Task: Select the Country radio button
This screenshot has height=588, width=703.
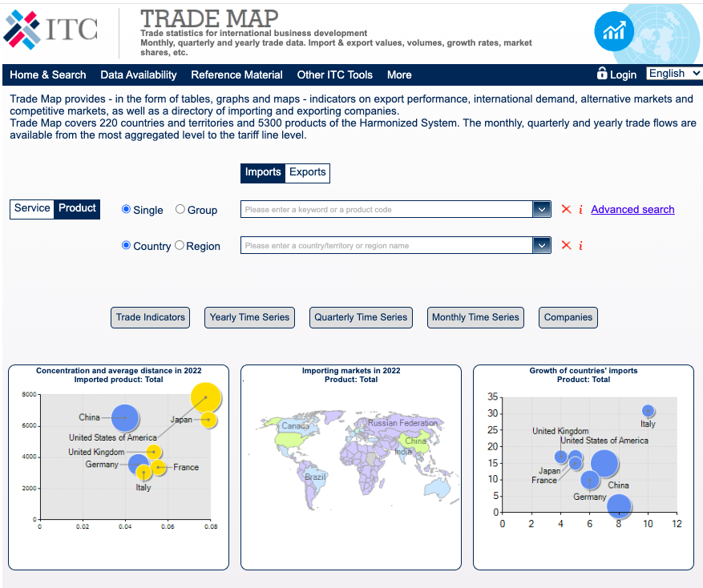Action: pyautogui.click(x=126, y=245)
